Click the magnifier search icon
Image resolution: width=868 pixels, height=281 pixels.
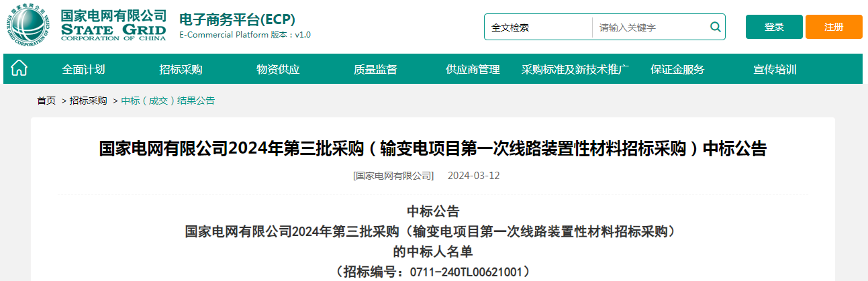click(x=715, y=27)
